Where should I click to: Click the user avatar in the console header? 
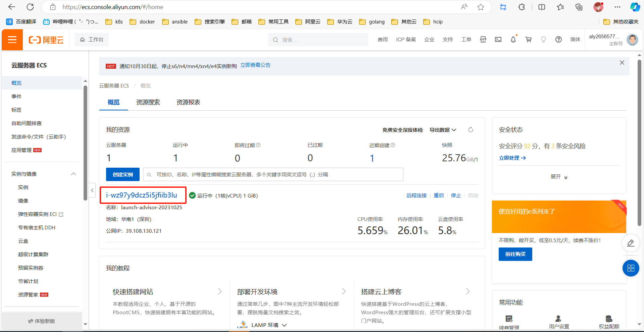[632, 40]
